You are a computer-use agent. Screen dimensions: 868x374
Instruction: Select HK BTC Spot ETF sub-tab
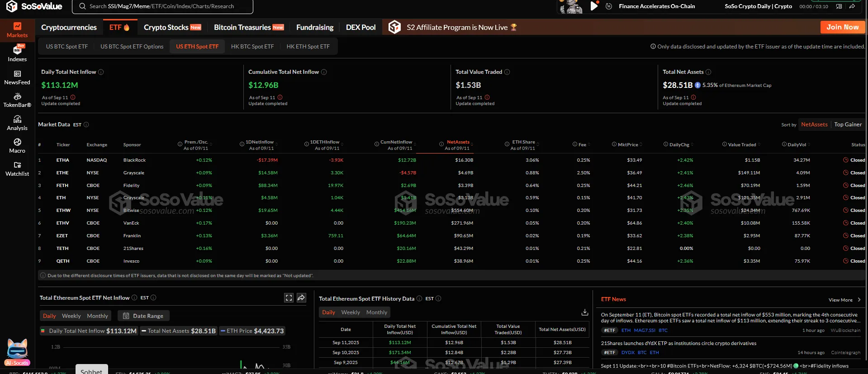pos(252,47)
